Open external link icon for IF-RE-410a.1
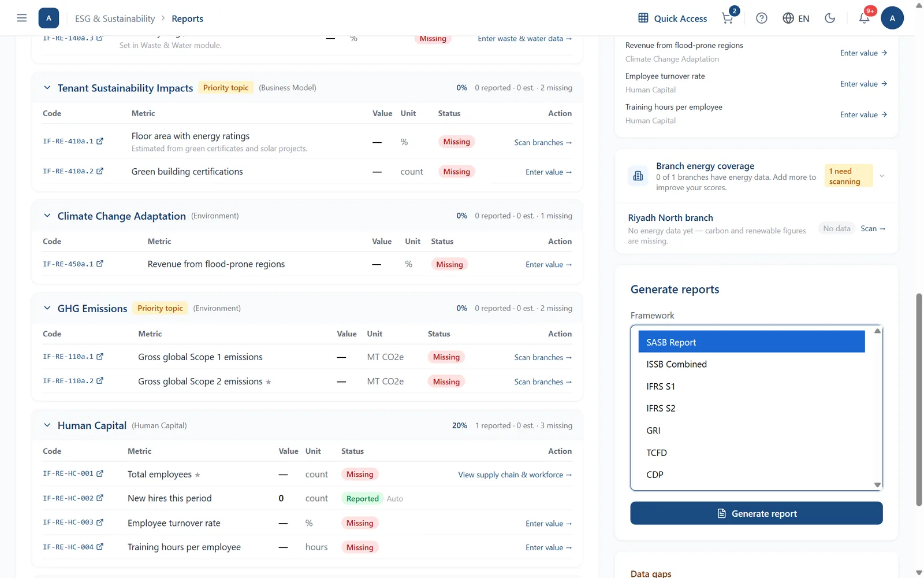This screenshot has height=578, width=924. 100,141
